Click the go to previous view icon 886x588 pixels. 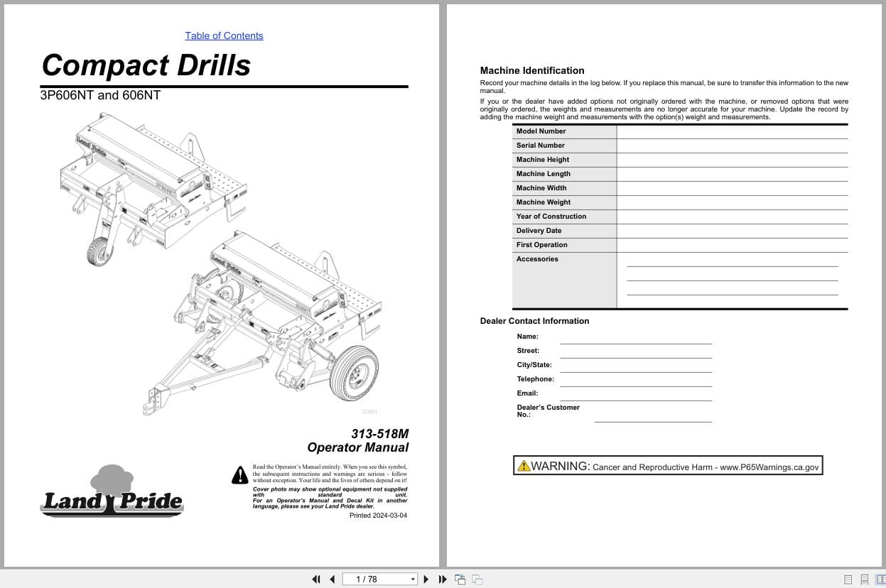point(460,579)
